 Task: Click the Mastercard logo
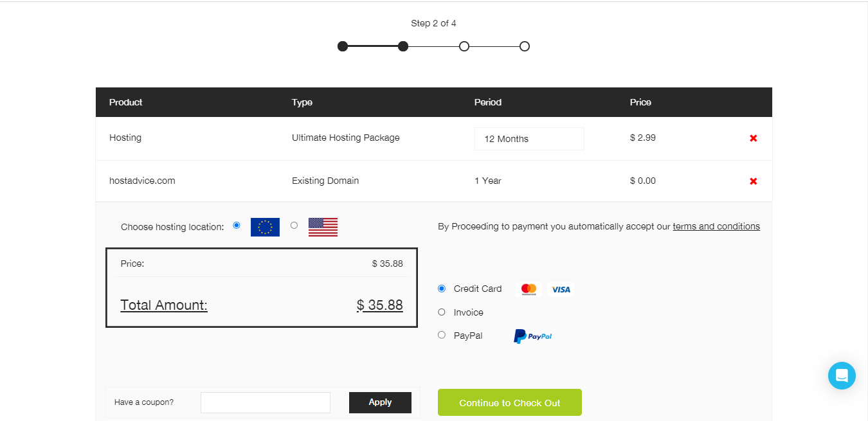coord(529,289)
